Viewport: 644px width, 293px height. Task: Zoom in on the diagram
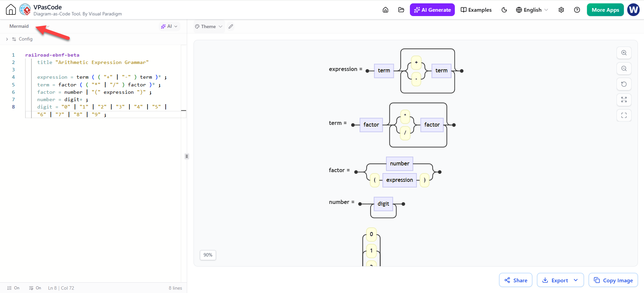(624, 53)
